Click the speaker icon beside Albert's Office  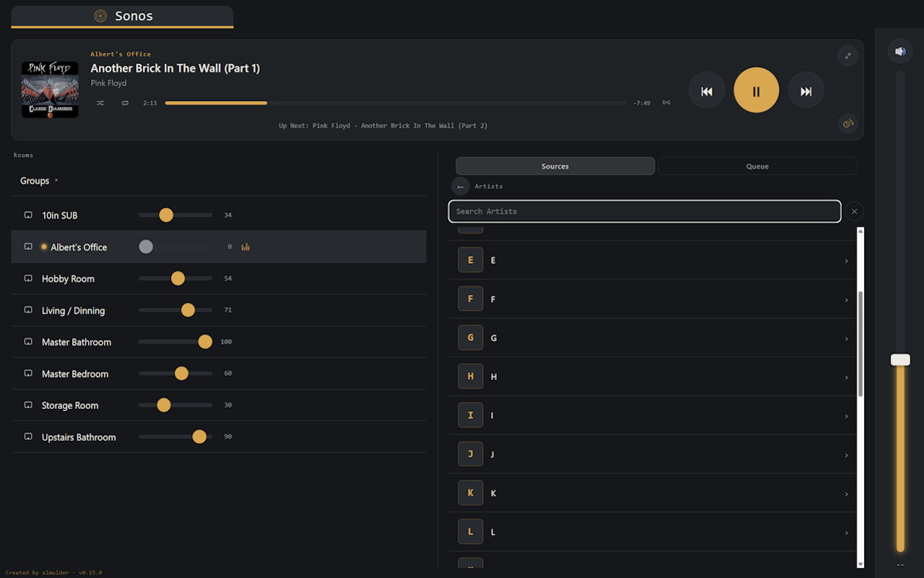28,247
